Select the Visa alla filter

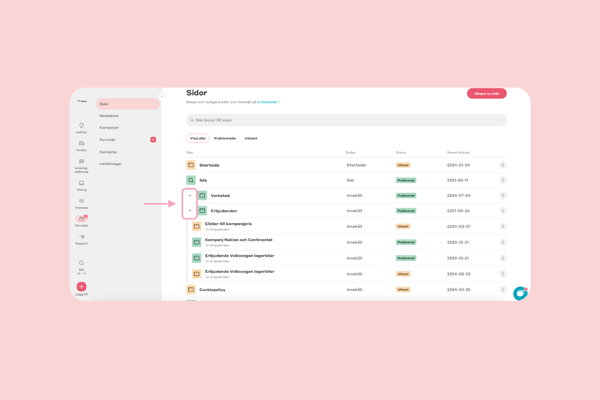[x=197, y=138]
